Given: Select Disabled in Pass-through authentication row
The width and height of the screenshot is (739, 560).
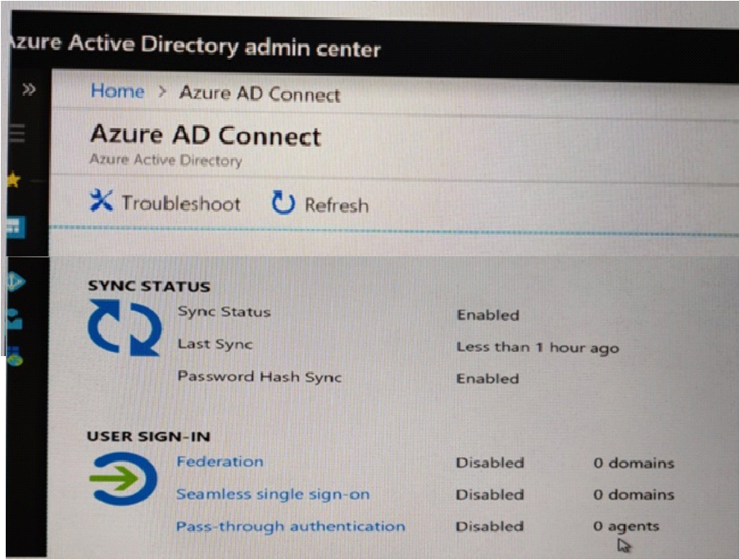Looking at the screenshot, I should [490, 526].
